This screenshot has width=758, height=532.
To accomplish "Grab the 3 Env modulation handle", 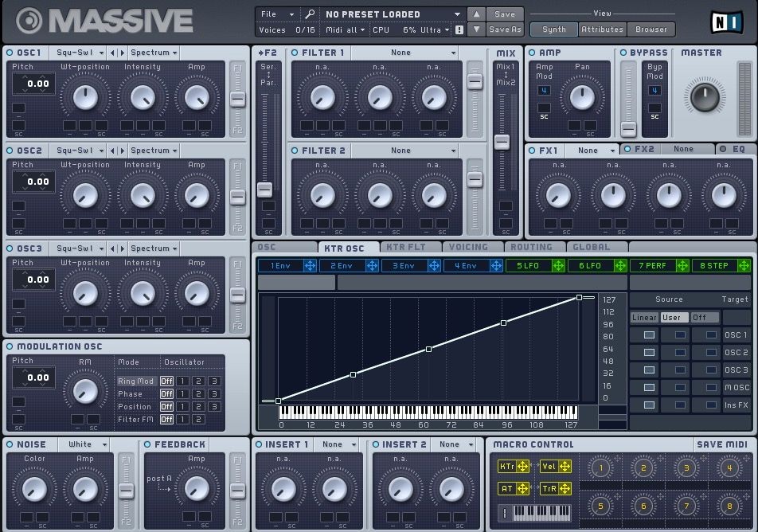I will pos(434,265).
